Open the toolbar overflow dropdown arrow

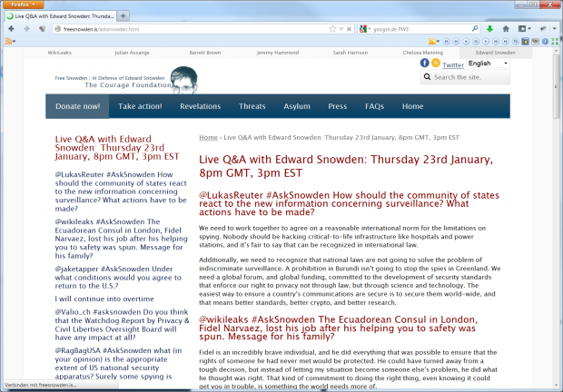555,29
